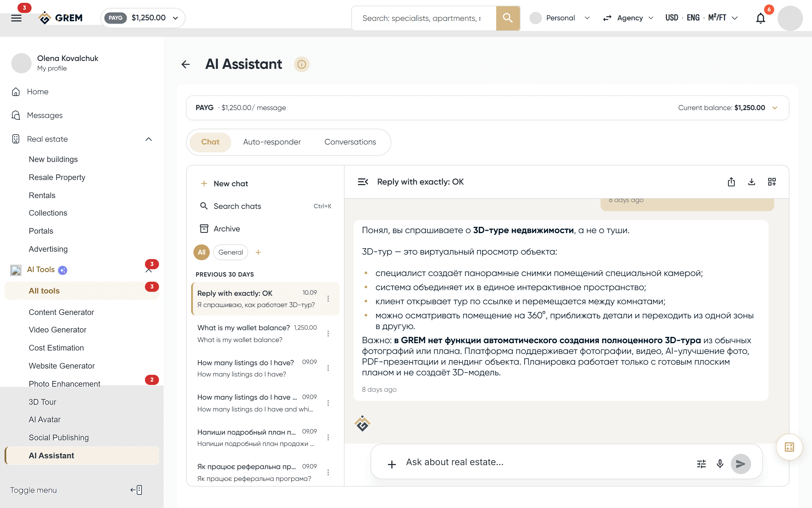
Task: Download the current chat
Action: click(x=752, y=182)
